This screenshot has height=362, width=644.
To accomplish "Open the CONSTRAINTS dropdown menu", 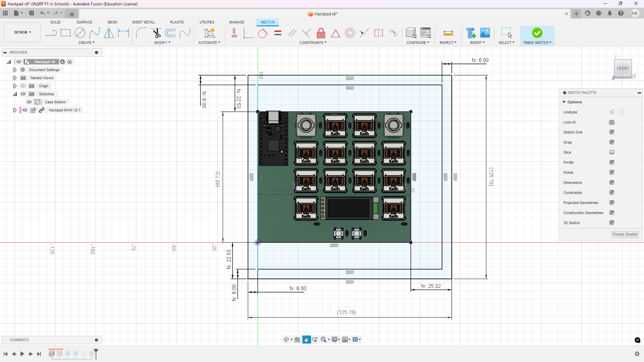I will click(x=313, y=43).
